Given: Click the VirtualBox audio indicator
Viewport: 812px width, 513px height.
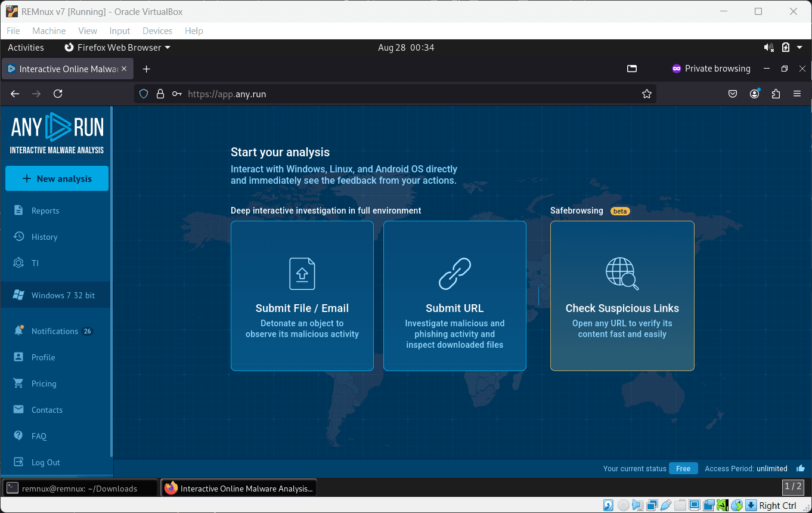Looking at the screenshot, I should point(637,505).
